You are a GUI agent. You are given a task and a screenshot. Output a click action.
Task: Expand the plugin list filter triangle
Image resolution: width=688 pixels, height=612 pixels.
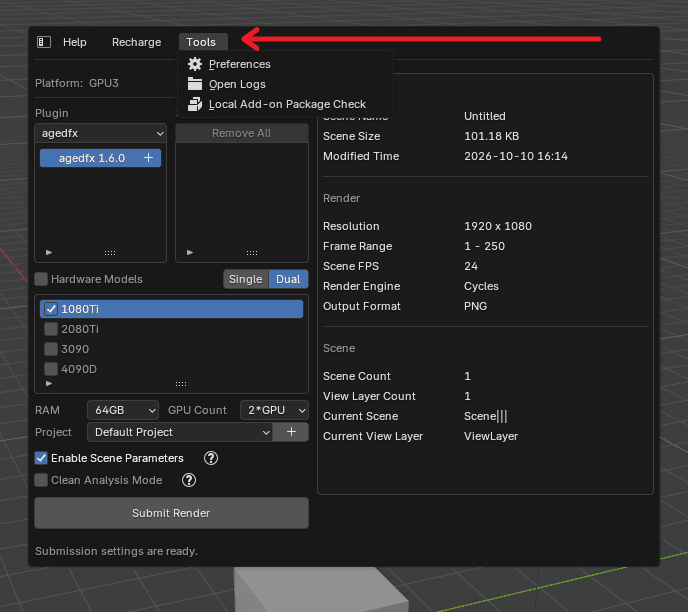point(49,252)
